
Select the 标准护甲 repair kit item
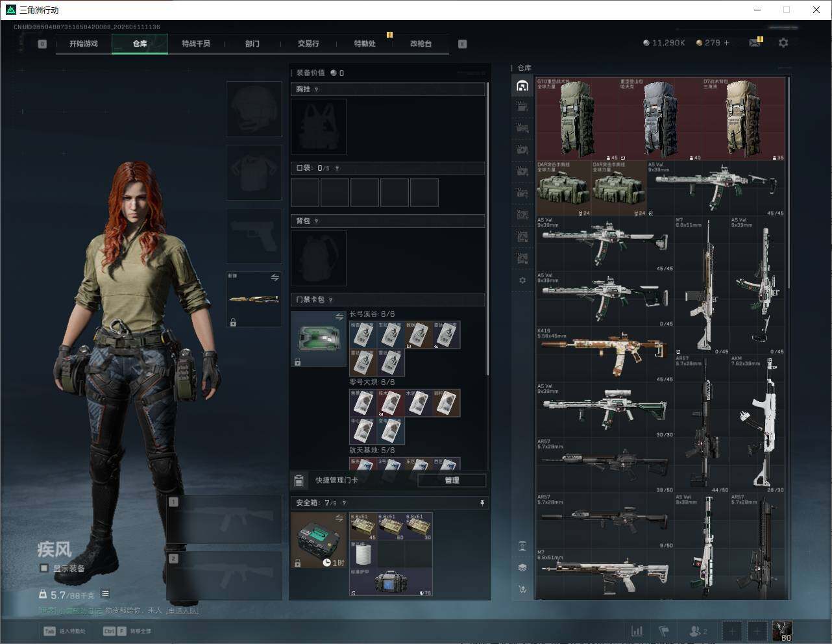[x=391, y=582]
